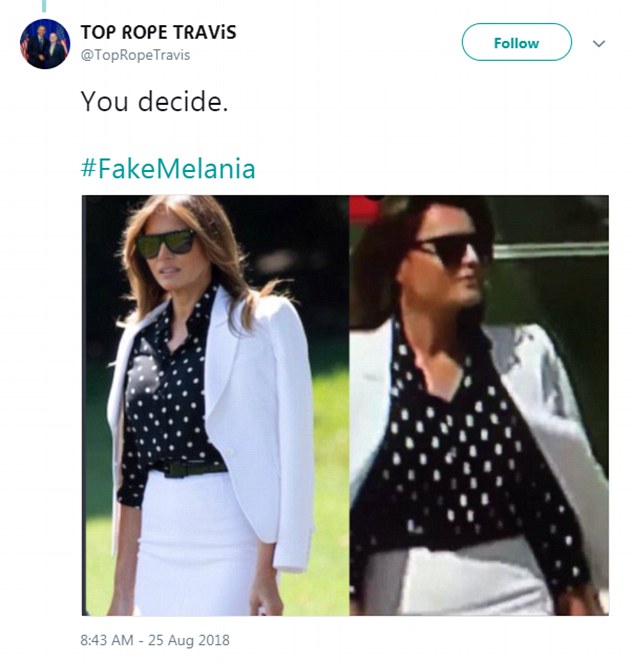The width and height of the screenshot is (634, 662).
Task: Open the @TopRopeTravis handle link
Action: [x=135, y=55]
